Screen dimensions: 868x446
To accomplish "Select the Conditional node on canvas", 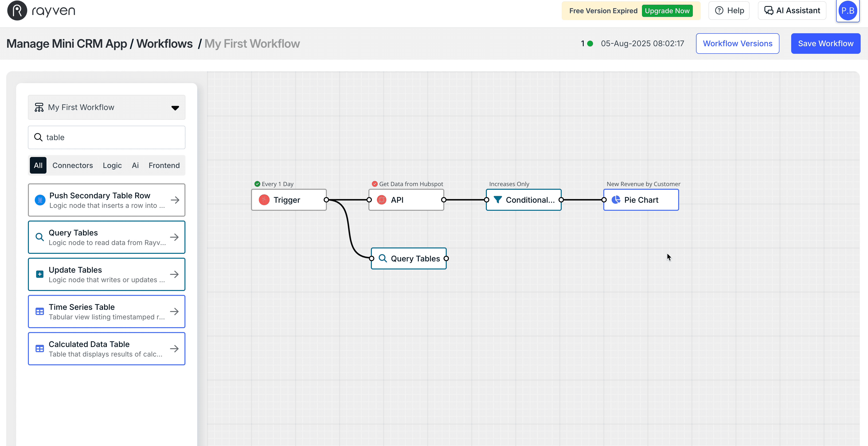I will click(524, 200).
